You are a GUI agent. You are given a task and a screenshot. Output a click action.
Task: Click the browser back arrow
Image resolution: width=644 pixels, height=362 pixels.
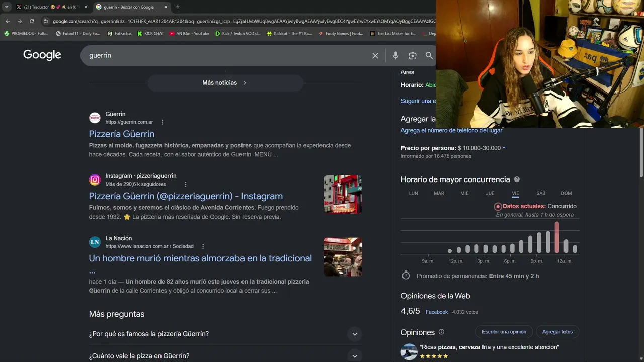(x=8, y=21)
